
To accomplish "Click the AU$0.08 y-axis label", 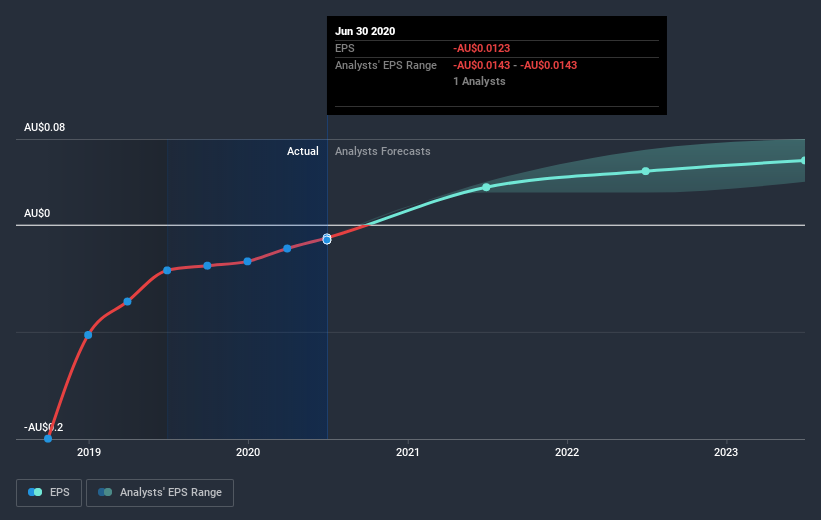I will [x=45, y=127].
